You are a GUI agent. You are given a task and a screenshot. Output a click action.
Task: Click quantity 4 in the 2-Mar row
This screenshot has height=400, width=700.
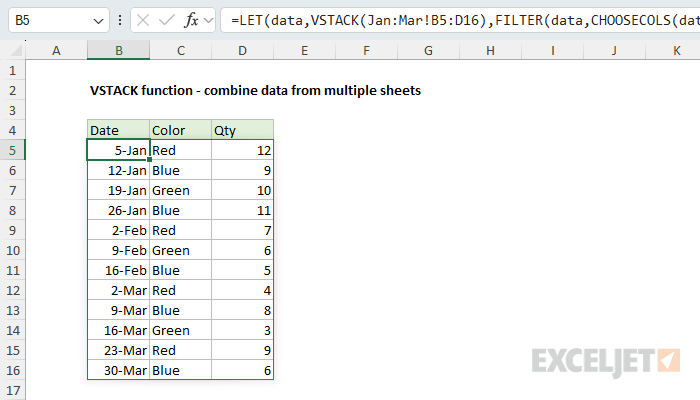(x=242, y=290)
